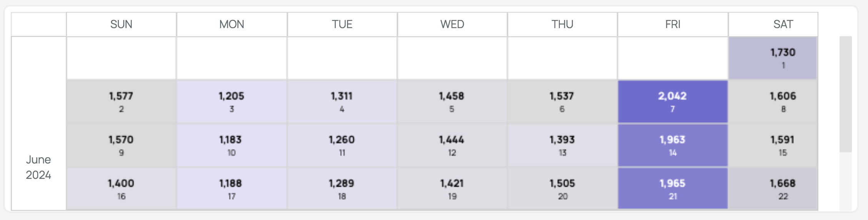The image size is (868, 220).
Task: Select the SUN column header
Action: click(x=121, y=24)
